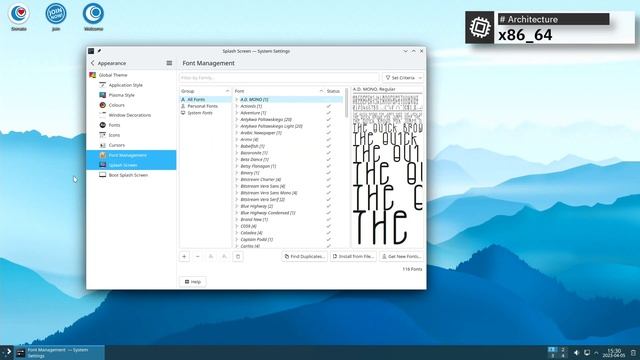Screen dimensions: 640x360
Task: Click the Get New Fonts button
Action: coord(402,256)
